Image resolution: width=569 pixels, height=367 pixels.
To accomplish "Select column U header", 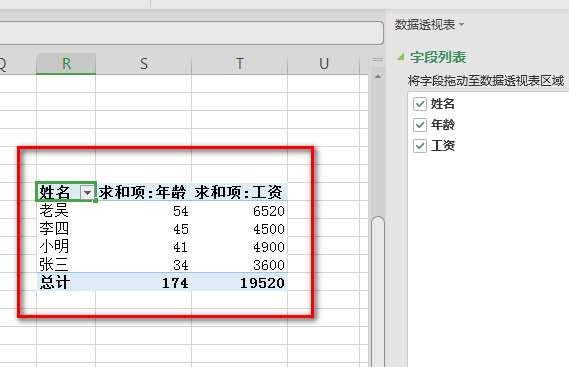I will tap(324, 64).
